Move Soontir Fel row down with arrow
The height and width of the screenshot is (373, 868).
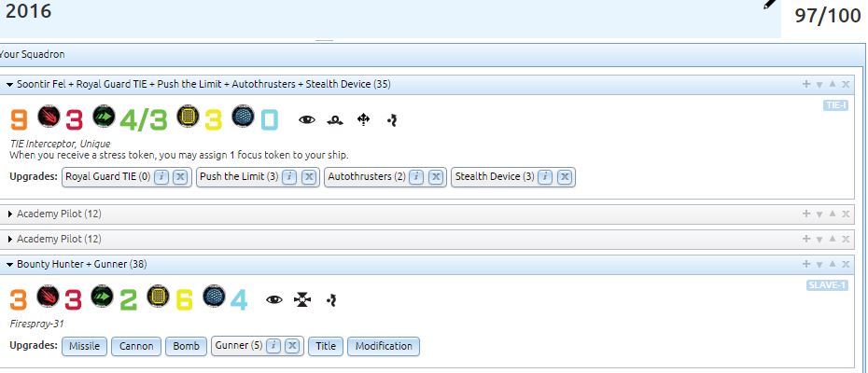[x=819, y=85]
